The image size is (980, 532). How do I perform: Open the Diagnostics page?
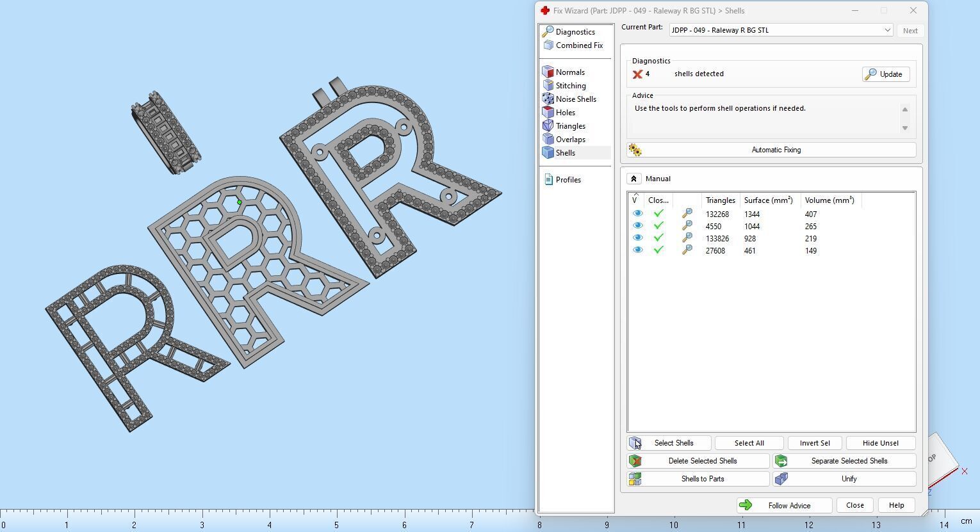pyautogui.click(x=575, y=32)
